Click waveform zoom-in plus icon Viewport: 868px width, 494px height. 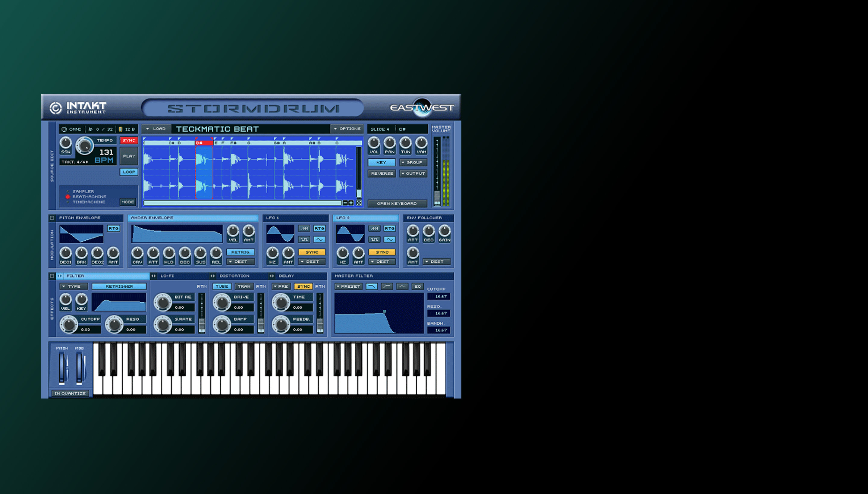coord(351,203)
